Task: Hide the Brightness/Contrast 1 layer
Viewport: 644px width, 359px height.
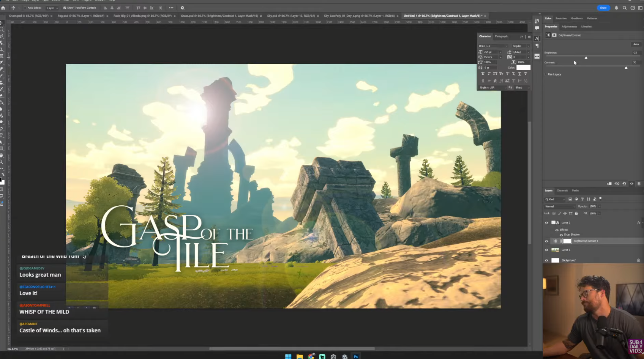Action: pos(546,241)
